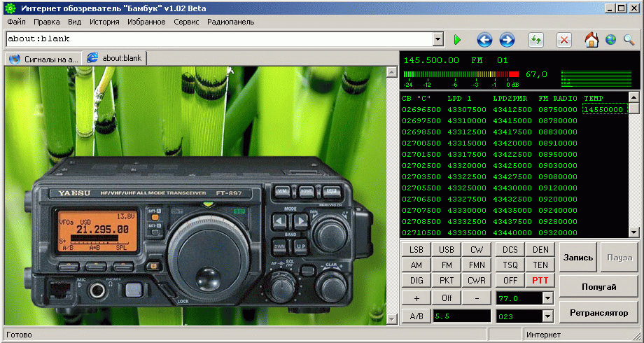Click the signal level meter bar
The image size is (644, 343).
[x=461, y=74]
